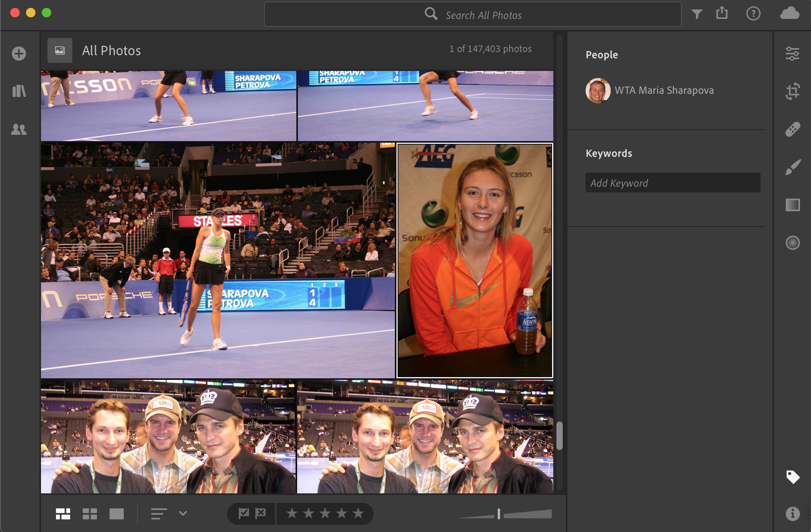
Task: Check cloud sync status icon
Action: (790, 13)
